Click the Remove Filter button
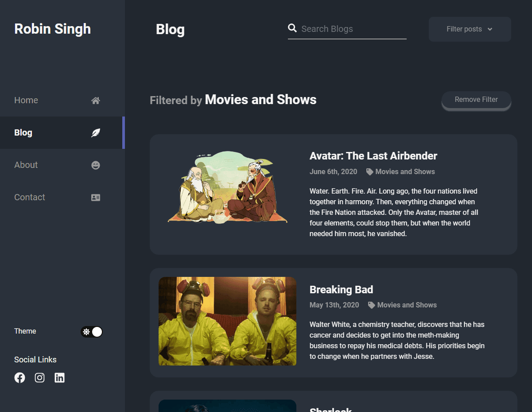This screenshot has height=412, width=532. pyautogui.click(x=476, y=99)
